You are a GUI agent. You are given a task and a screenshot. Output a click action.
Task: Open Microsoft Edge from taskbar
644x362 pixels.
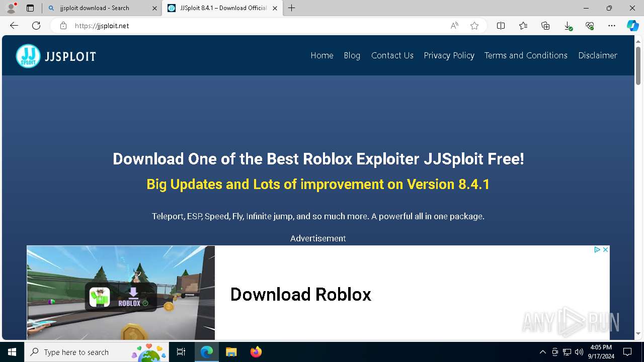click(x=207, y=352)
